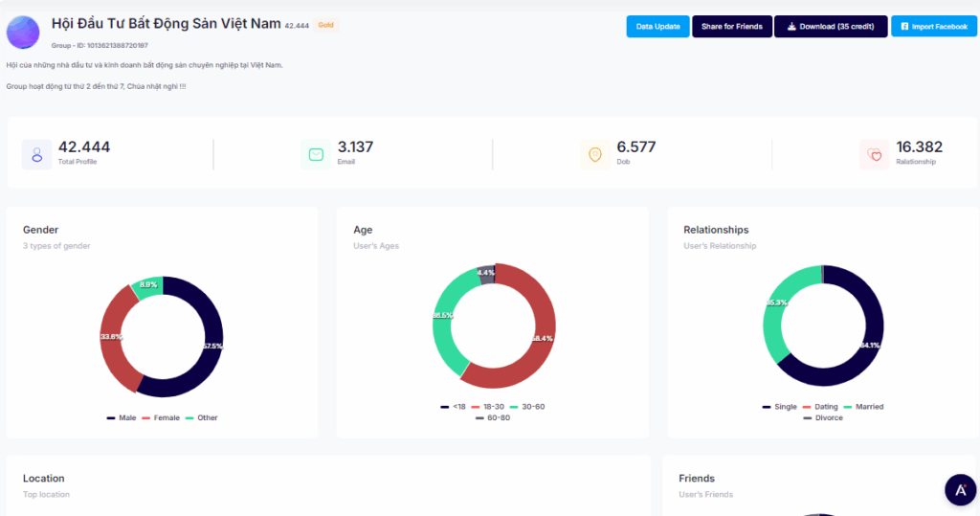This screenshot has height=516, width=980.
Task: Click the Email envelope icon
Action: tap(316, 154)
